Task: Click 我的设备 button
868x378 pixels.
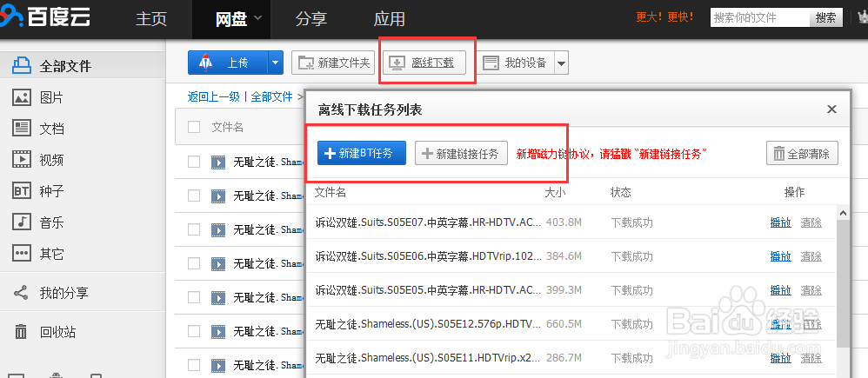Action: point(514,63)
